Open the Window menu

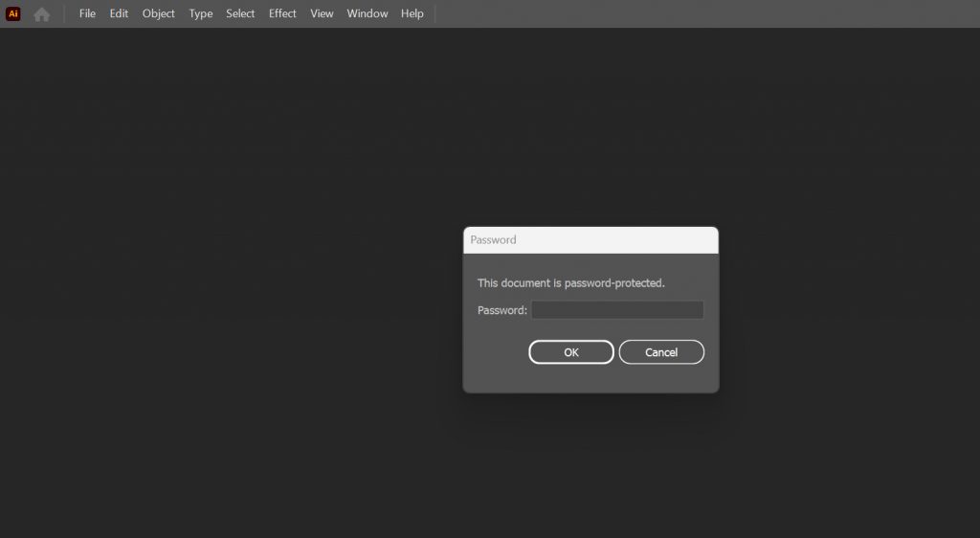(x=367, y=13)
